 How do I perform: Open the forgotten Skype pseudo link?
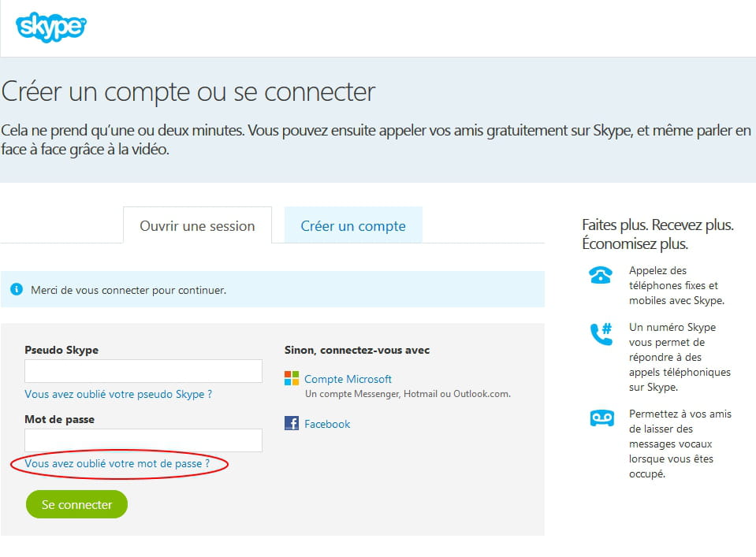pyautogui.click(x=118, y=394)
